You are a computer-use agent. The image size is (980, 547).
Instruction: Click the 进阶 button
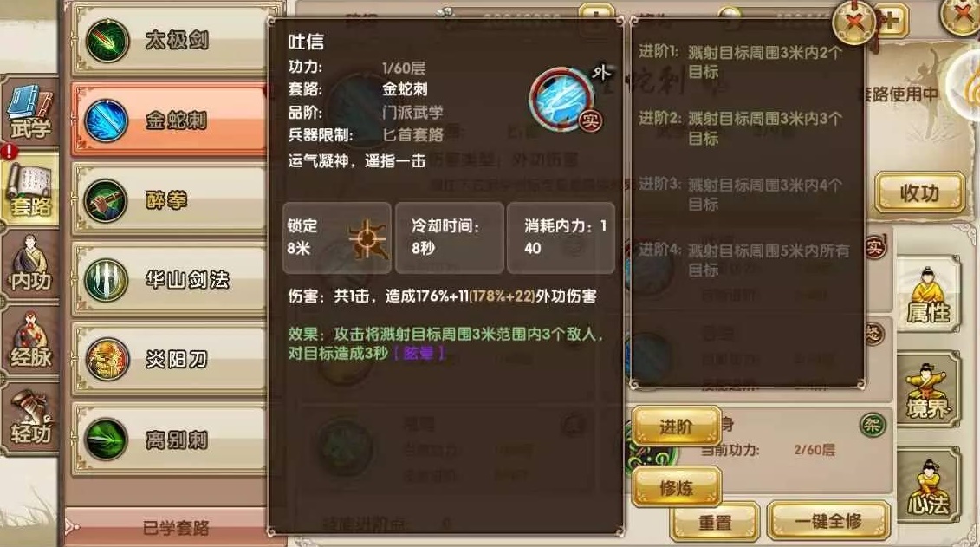coord(676,427)
